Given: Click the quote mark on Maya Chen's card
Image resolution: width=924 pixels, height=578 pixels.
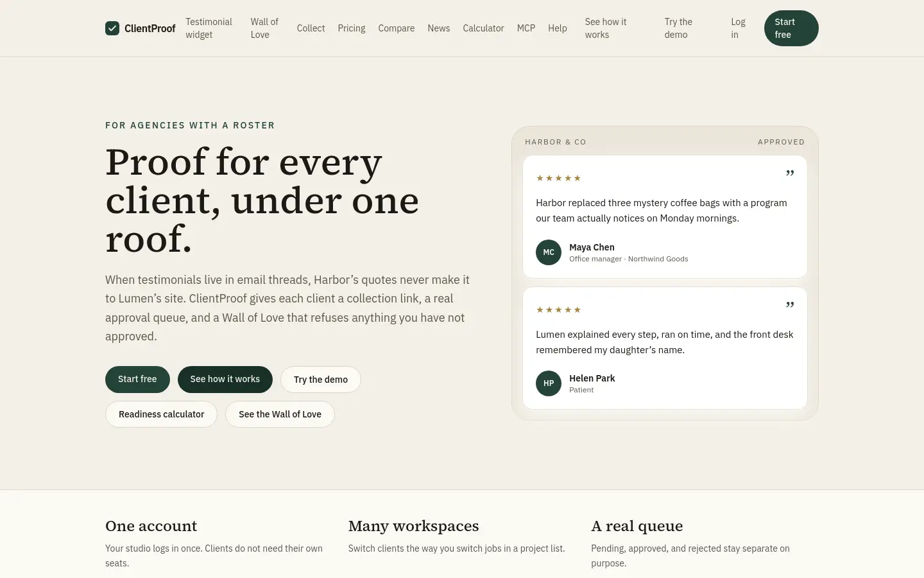Looking at the screenshot, I should pyautogui.click(x=790, y=173).
